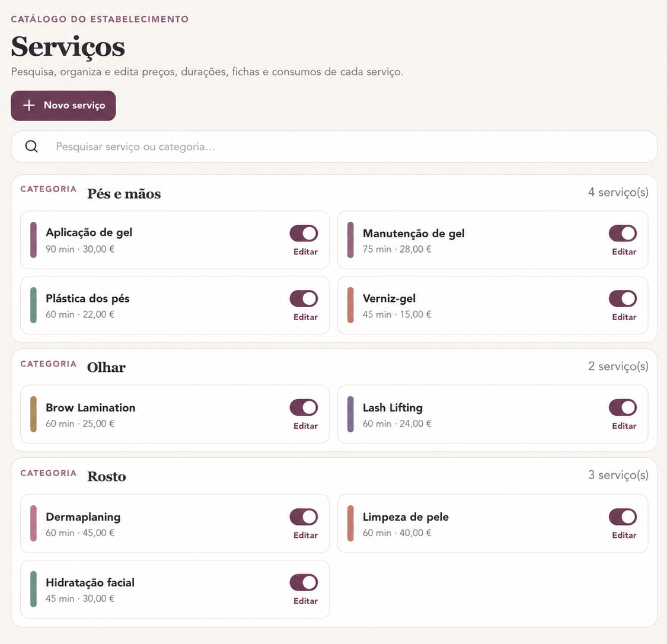
Task: Click the '2 serviço(s)' count label
Action: click(x=618, y=366)
